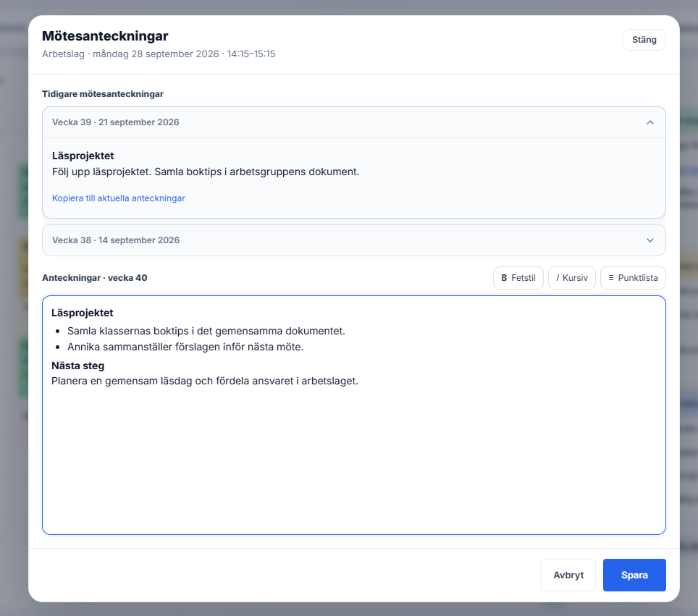Click the 'Mötesanteckningar' dialog title
This screenshot has width=698, height=616.
pos(105,36)
